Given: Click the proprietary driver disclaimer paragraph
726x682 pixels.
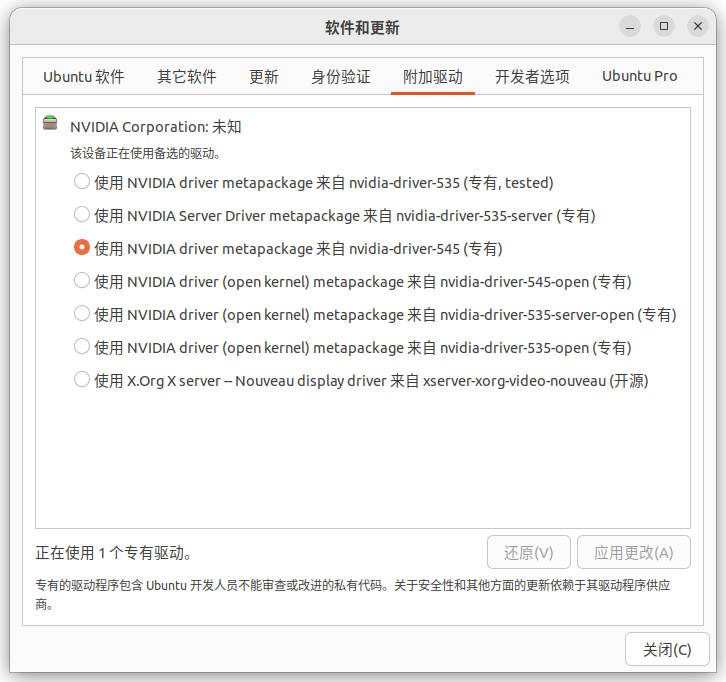Looking at the screenshot, I should [353, 594].
